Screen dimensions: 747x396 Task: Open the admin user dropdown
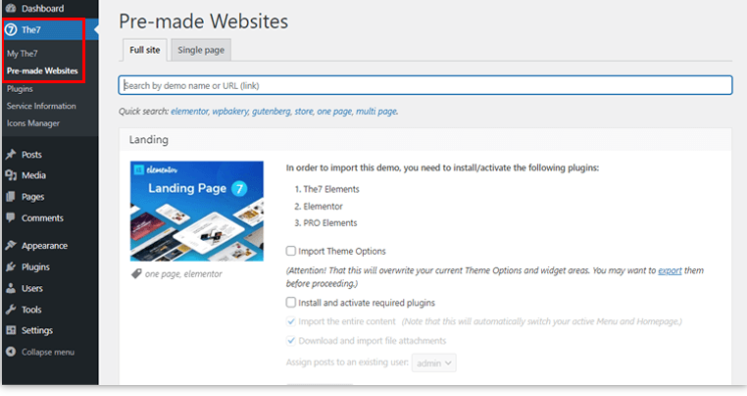[434, 363]
